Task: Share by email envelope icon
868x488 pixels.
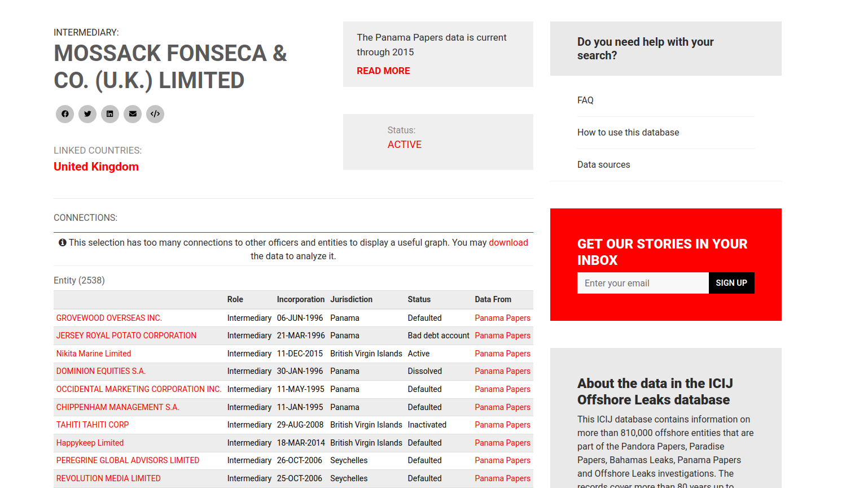Action: pos(133,114)
